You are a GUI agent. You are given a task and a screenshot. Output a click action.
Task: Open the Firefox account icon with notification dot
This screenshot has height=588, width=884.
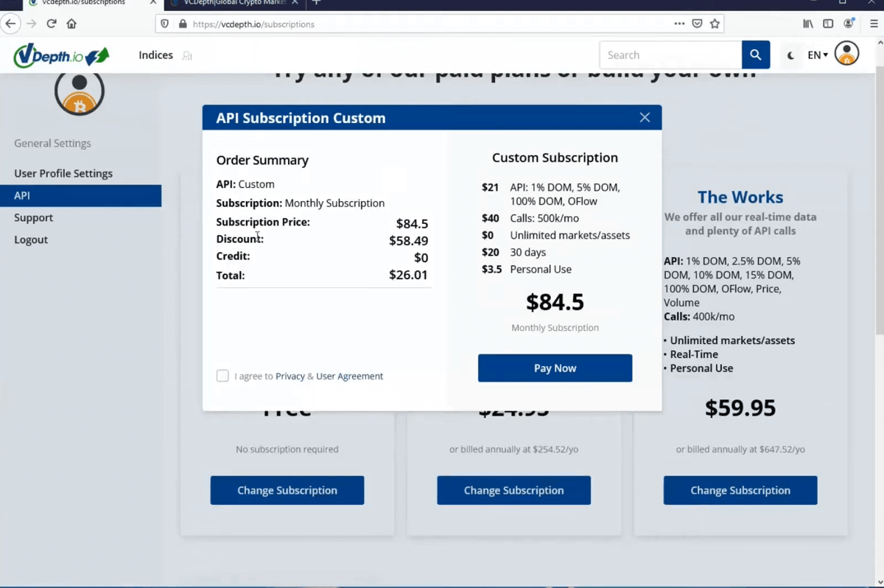tap(849, 24)
